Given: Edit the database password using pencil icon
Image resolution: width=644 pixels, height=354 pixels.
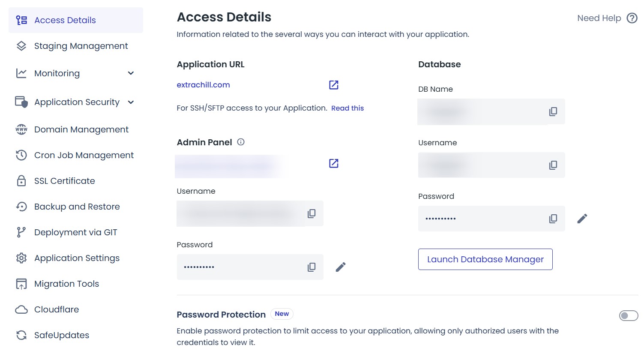Looking at the screenshot, I should [x=582, y=219].
